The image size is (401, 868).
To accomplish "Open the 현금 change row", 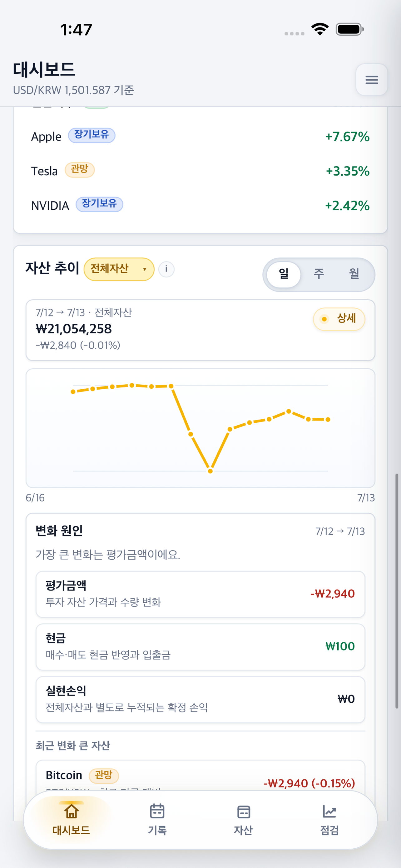I will tap(200, 647).
